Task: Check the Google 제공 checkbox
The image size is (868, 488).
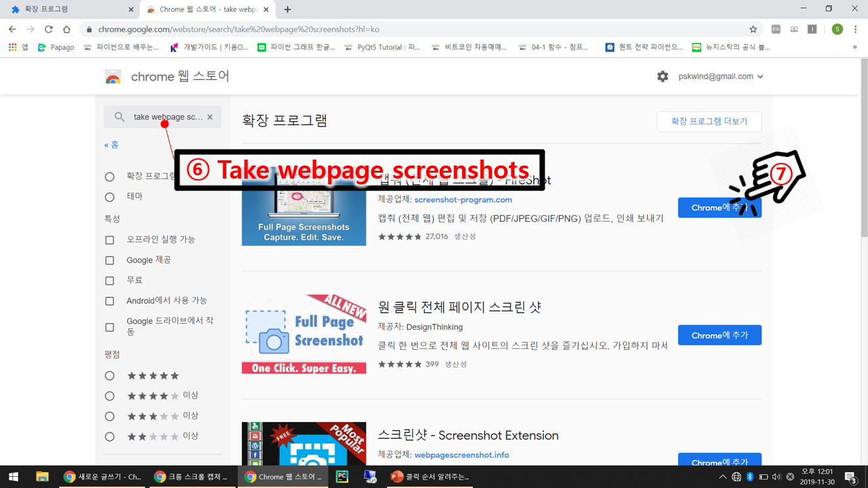Action: [110, 260]
